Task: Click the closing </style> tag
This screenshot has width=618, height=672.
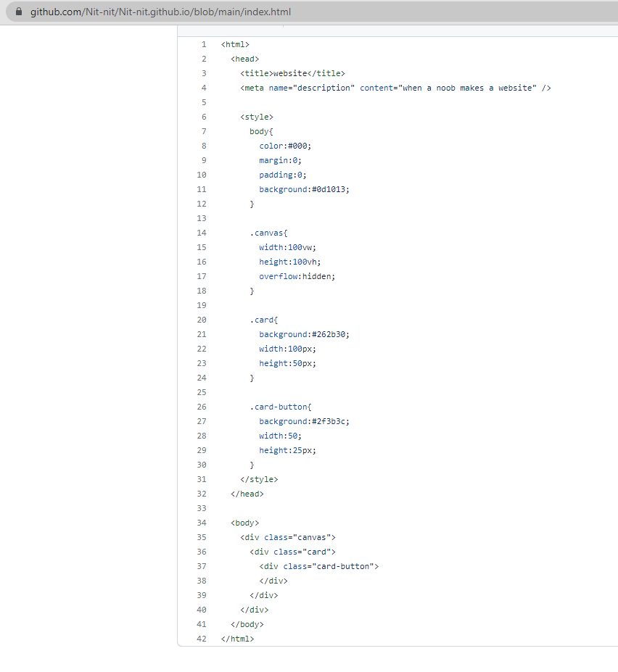Action: coord(259,480)
